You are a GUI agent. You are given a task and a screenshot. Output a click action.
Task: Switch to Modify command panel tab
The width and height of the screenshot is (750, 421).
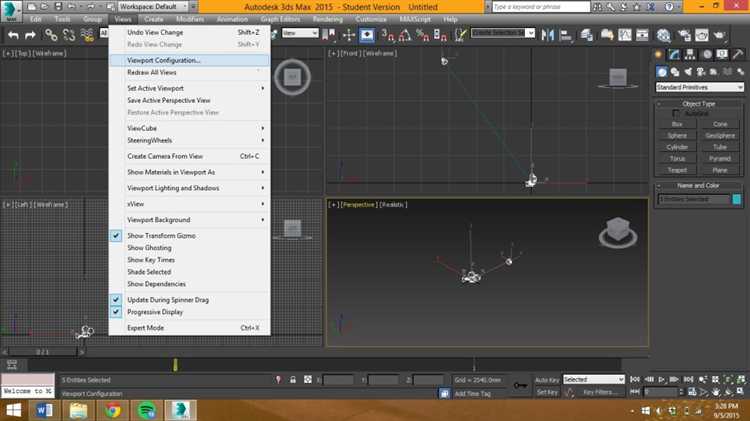674,54
